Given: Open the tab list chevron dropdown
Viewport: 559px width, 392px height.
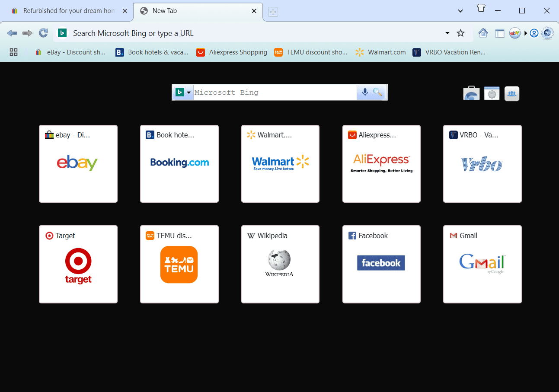Looking at the screenshot, I should click(460, 11).
